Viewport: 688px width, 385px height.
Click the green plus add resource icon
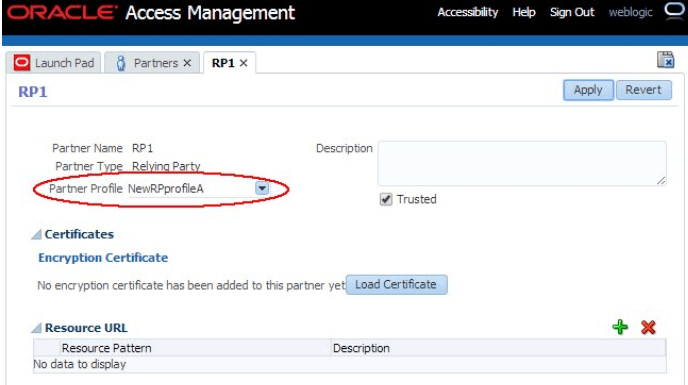point(620,327)
